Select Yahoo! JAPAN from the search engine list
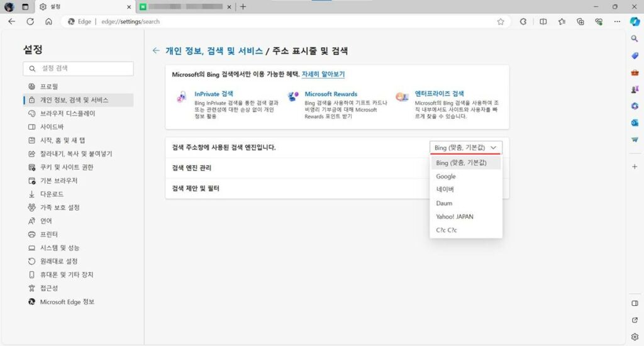This screenshot has width=644, height=346. [465, 216]
